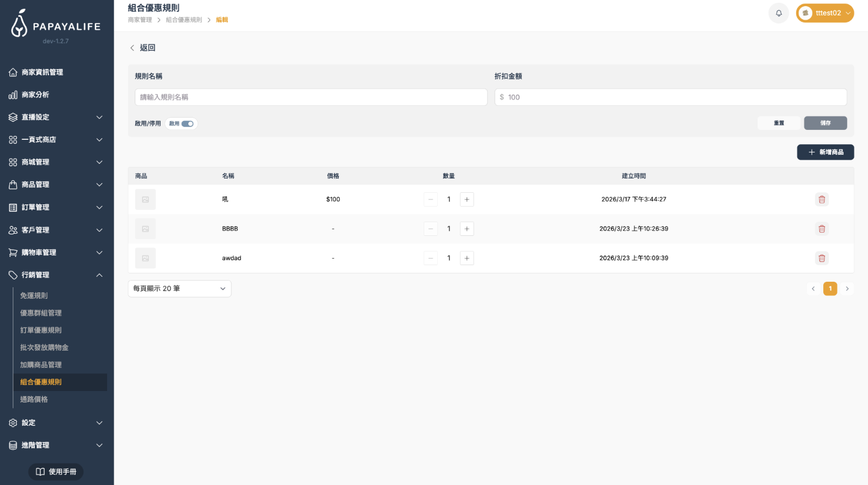
Task: Click the back arrow 返回
Action: pyautogui.click(x=142, y=48)
